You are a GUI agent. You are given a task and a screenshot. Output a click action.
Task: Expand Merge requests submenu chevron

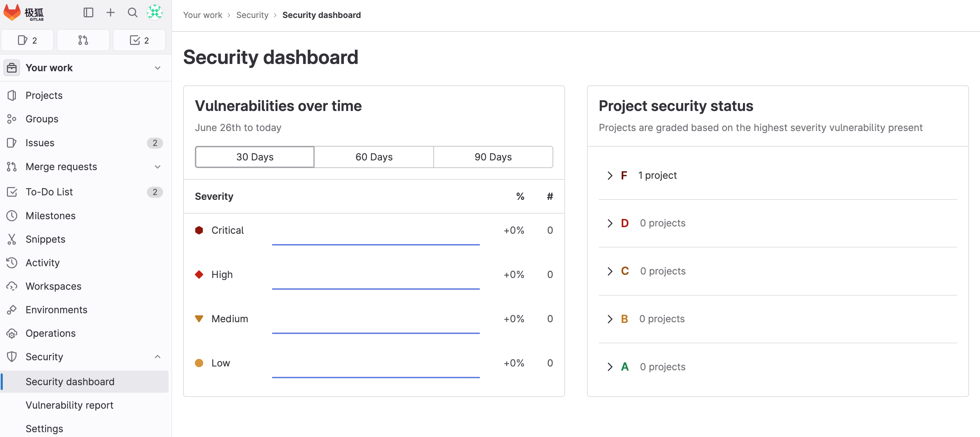click(158, 167)
